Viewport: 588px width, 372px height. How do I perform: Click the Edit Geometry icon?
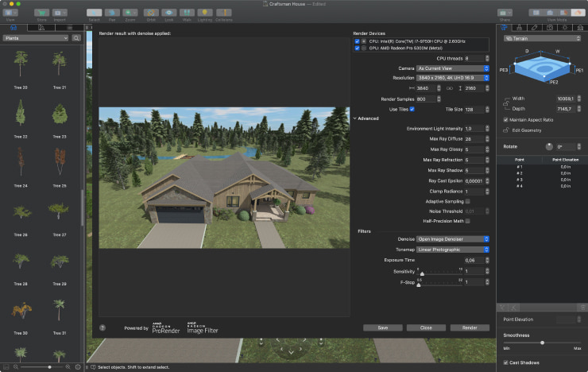click(x=506, y=130)
